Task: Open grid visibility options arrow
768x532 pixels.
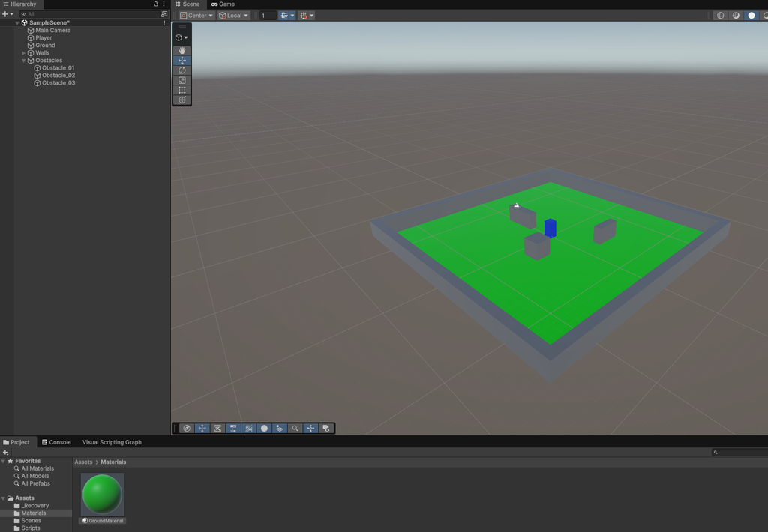Action: (292, 16)
